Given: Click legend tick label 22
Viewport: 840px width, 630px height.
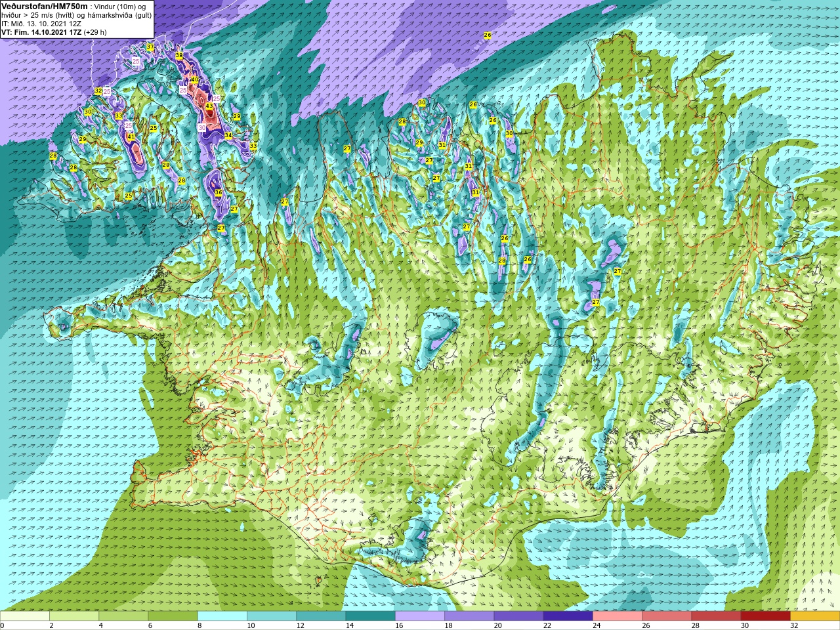Looking at the screenshot, I should 547,625.
